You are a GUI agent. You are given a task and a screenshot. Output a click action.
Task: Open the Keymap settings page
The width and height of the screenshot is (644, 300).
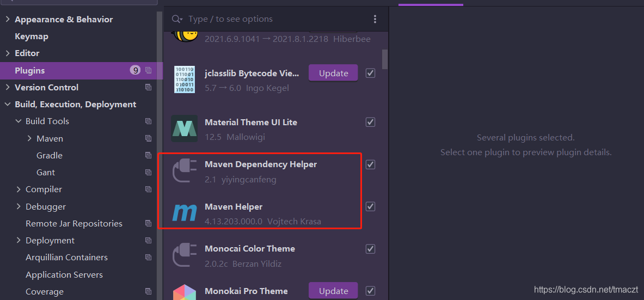[x=32, y=36]
